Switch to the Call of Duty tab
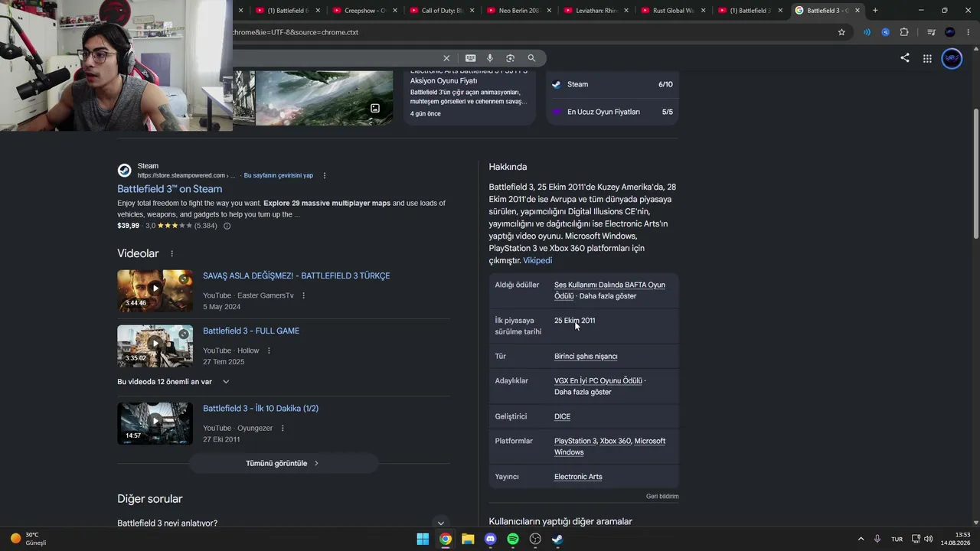 click(441, 11)
